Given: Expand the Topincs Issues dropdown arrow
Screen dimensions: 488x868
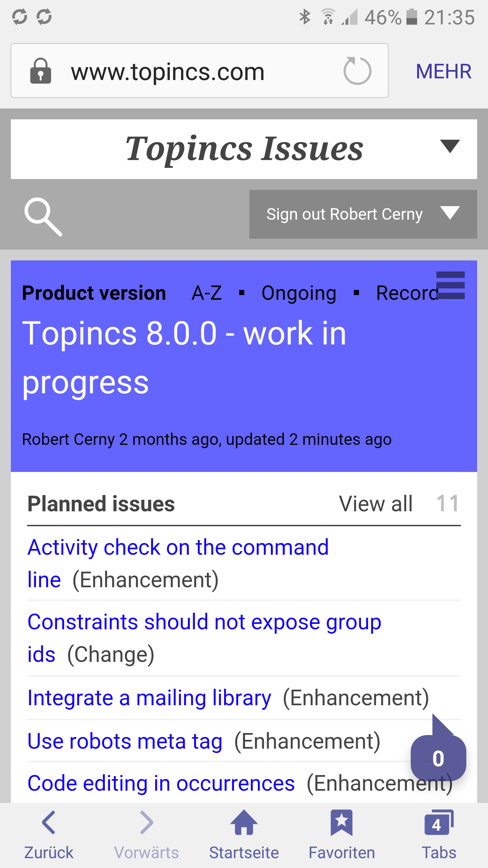Looking at the screenshot, I should click(450, 146).
